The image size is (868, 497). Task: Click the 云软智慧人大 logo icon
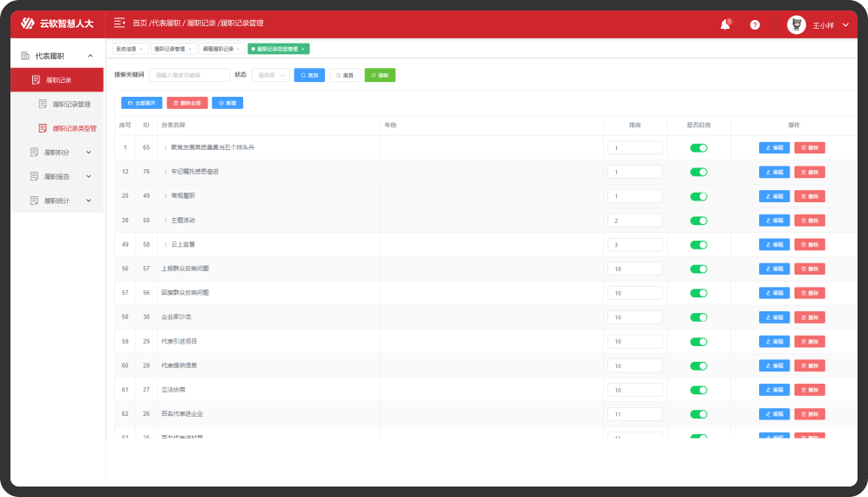[x=27, y=24]
